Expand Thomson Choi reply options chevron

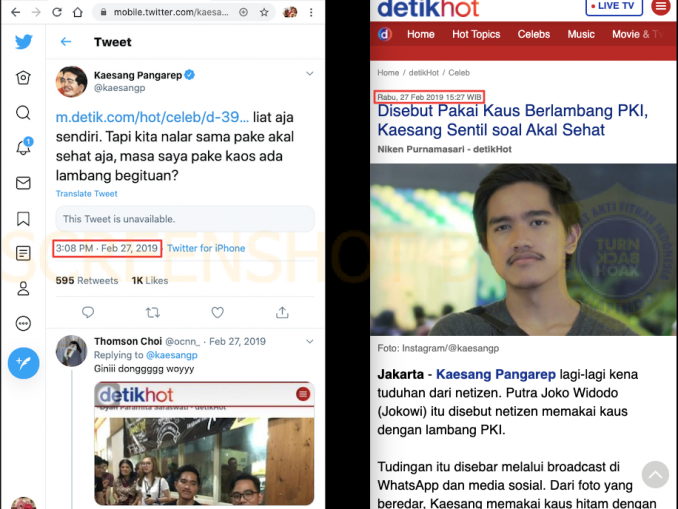[310, 341]
